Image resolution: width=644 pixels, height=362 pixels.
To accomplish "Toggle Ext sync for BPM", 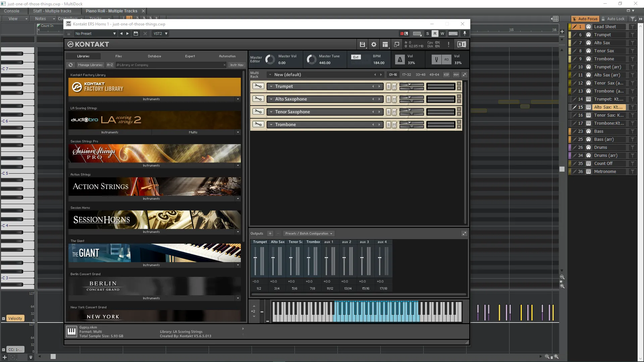I will tap(356, 57).
